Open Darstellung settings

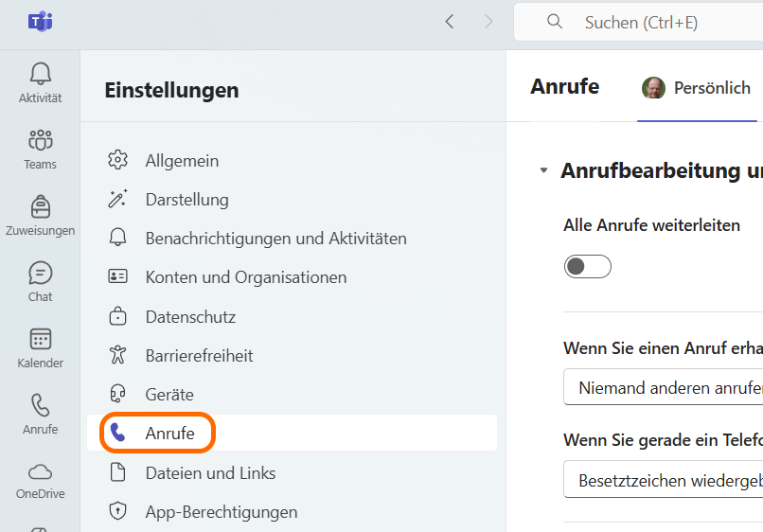(186, 200)
